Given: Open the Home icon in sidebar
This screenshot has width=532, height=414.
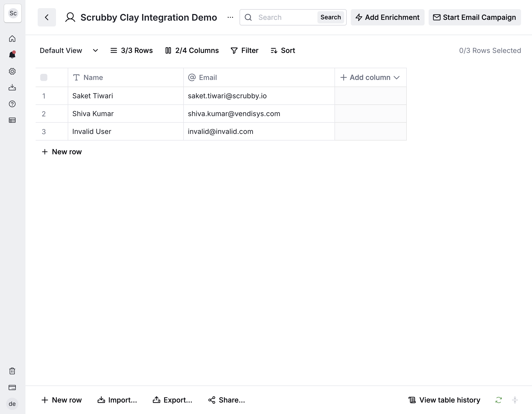Looking at the screenshot, I should (12, 39).
